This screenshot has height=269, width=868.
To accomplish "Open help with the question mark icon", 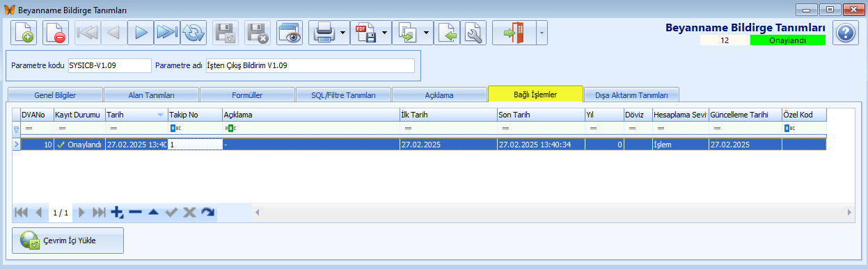I will pyautogui.click(x=845, y=33).
